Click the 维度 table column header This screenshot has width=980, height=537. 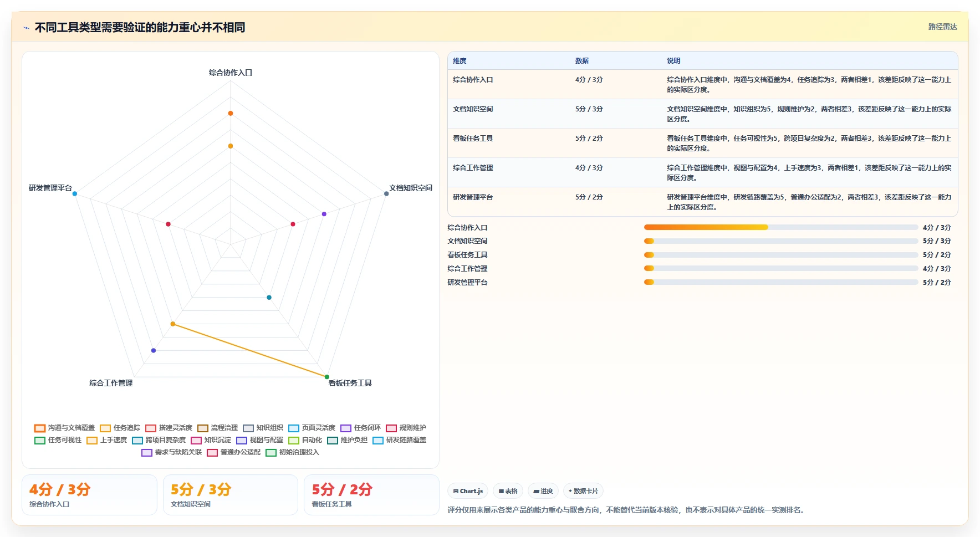(x=460, y=61)
